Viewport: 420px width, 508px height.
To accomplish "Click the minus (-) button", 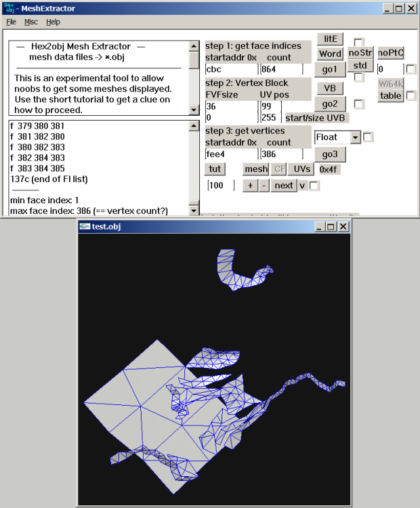I will tap(264, 186).
